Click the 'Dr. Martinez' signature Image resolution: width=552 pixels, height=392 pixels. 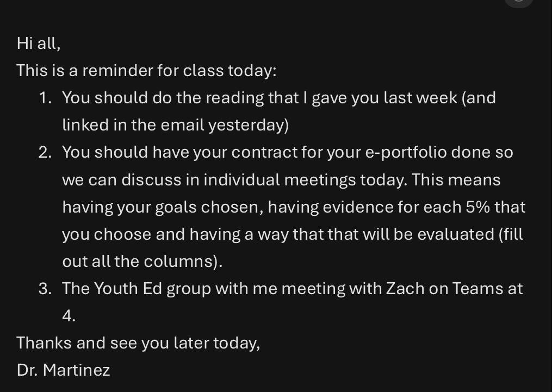click(64, 370)
